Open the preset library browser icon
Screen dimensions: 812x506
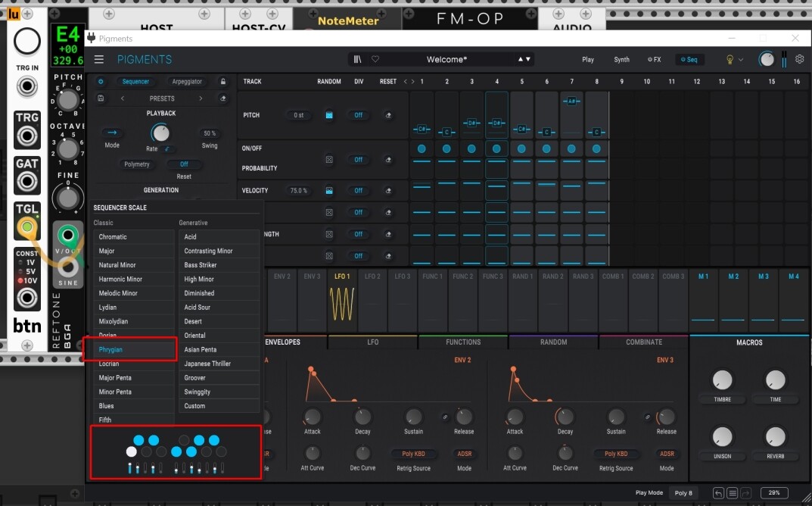click(x=357, y=60)
